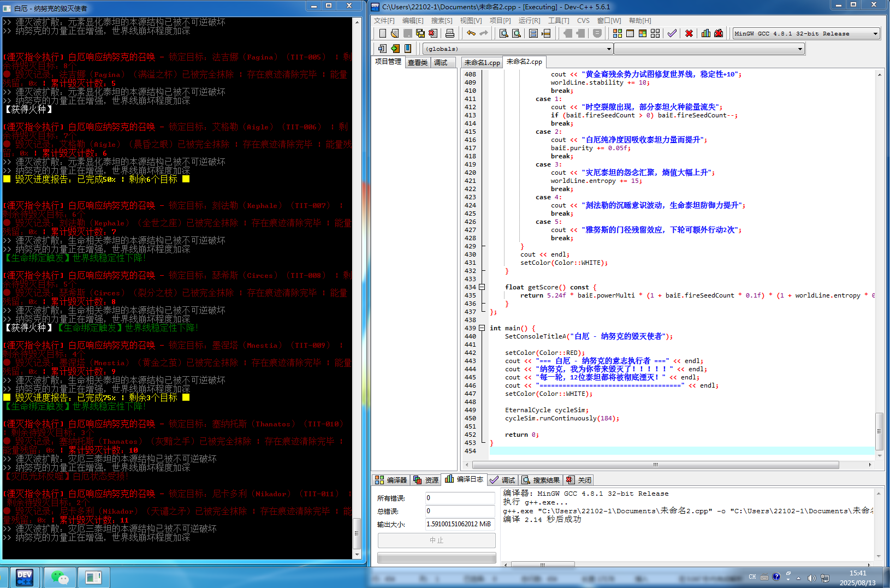Screen dimensions: 890x588
Task: Click the Profile Analysis chart icon
Action: [706, 33]
